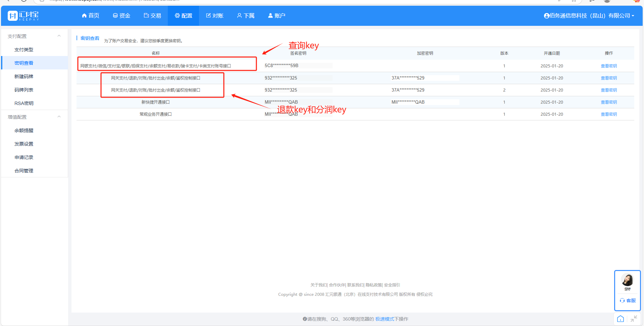Click the 新快捷开通接口 name cell
644x326 pixels.
[156, 102]
